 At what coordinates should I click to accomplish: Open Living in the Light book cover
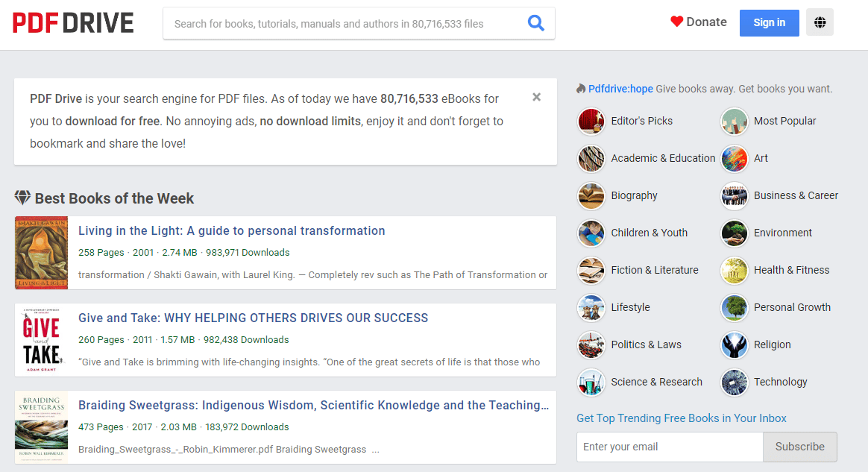click(x=41, y=253)
